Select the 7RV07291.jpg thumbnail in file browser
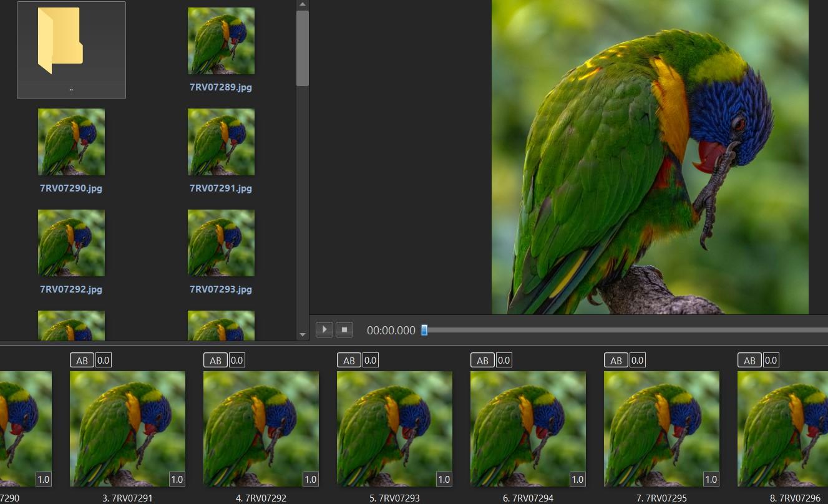This screenshot has width=828, height=504. coord(221,142)
